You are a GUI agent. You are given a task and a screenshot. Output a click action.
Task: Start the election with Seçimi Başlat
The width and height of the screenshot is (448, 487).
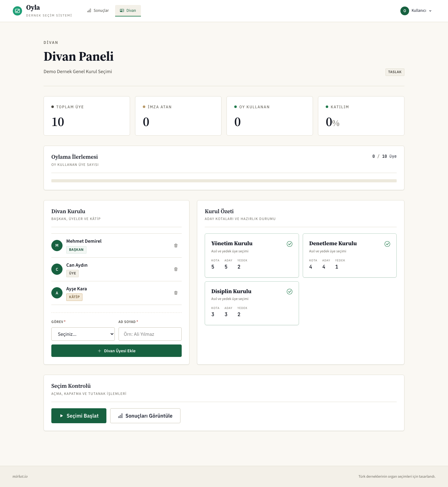[x=79, y=416]
